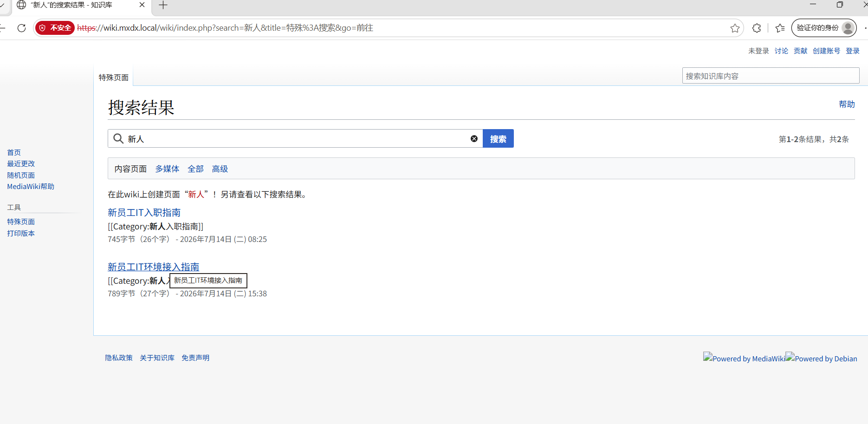This screenshot has height=424, width=868.
Task: Bookmark this page with the star icon
Action: point(735,28)
